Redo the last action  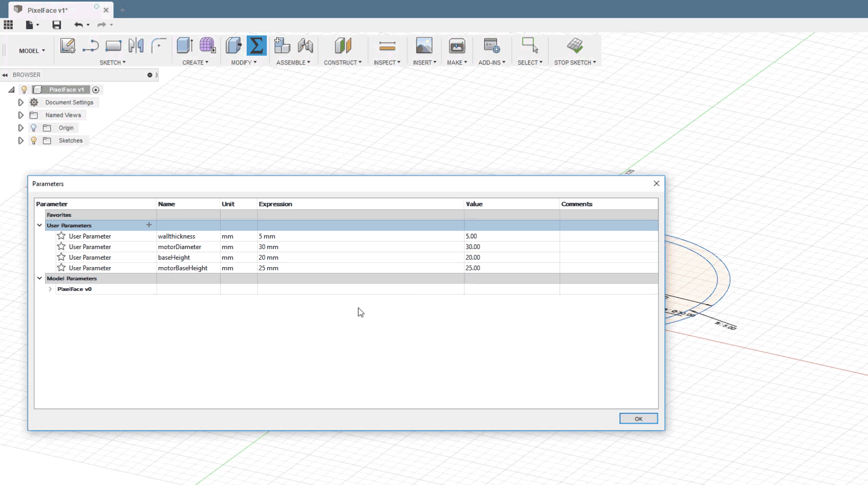104,25
